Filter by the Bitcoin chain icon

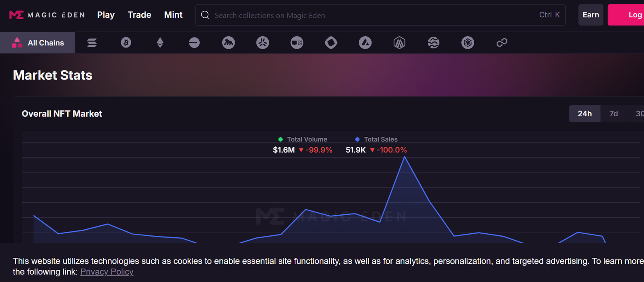click(x=126, y=43)
